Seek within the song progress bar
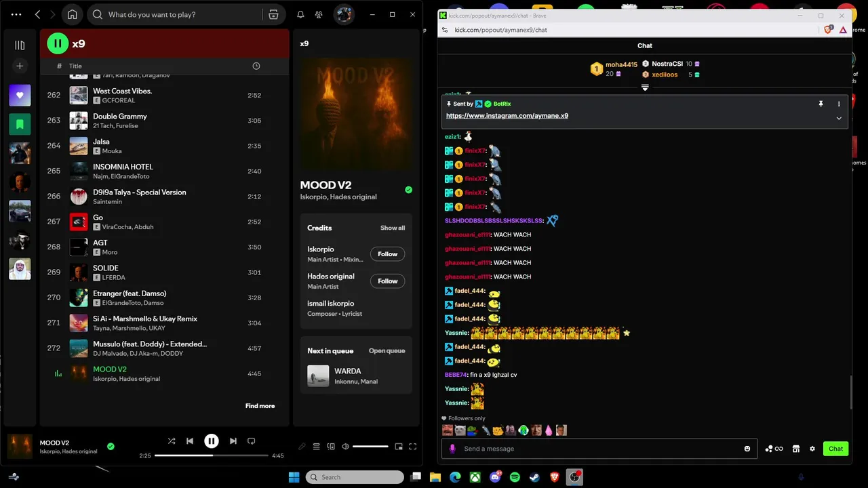This screenshot has height=488, width=868. pyautogui.click(x=212, y=455)
